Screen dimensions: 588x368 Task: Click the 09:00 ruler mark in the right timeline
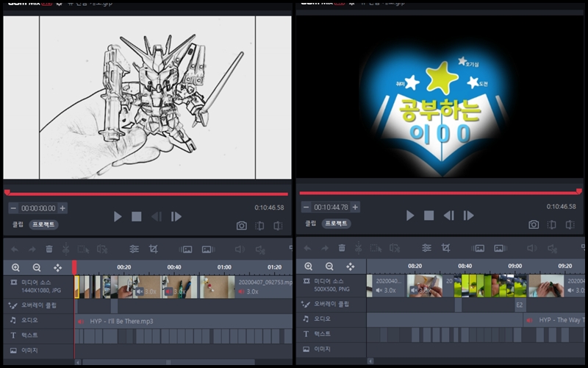click(515, 266)
